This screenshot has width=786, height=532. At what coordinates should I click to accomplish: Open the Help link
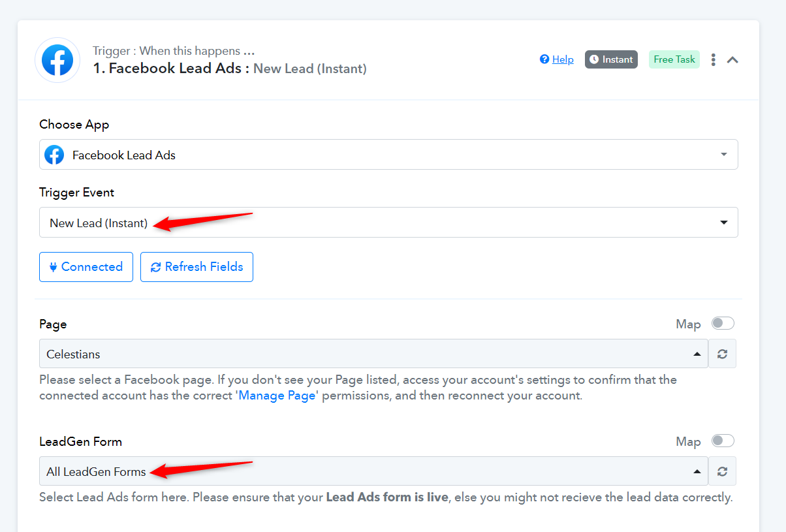point(563,59)
